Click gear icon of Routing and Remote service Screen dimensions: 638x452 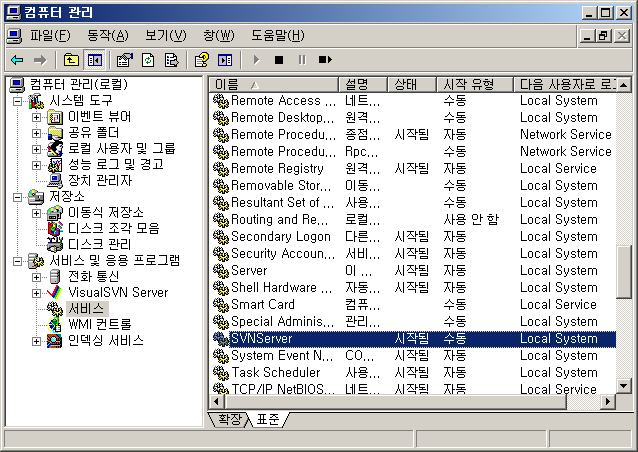221,220
